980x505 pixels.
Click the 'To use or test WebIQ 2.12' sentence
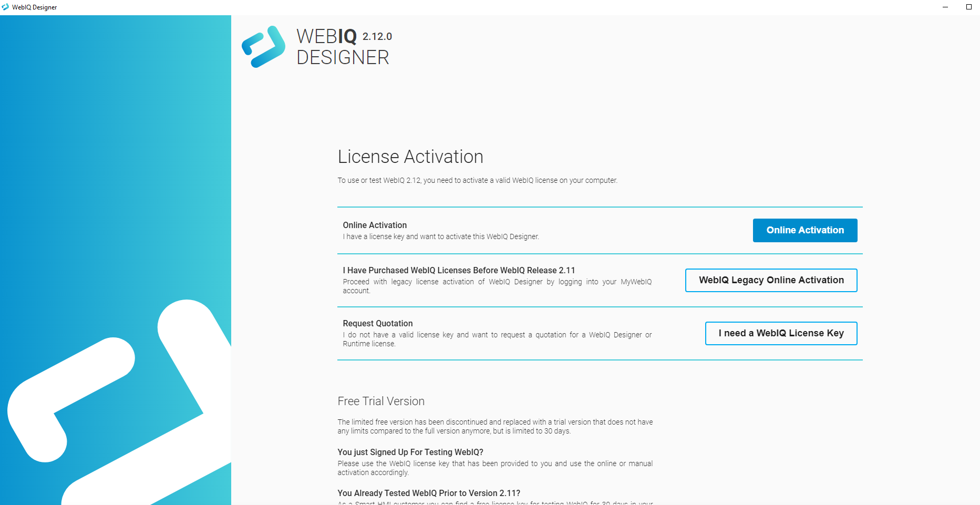477,180
